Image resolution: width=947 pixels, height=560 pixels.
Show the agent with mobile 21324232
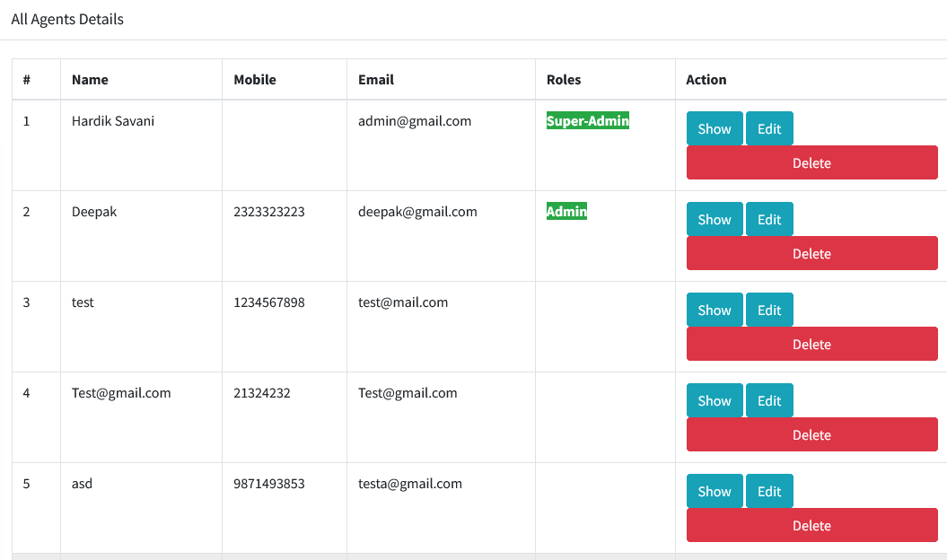coord(715,400)
